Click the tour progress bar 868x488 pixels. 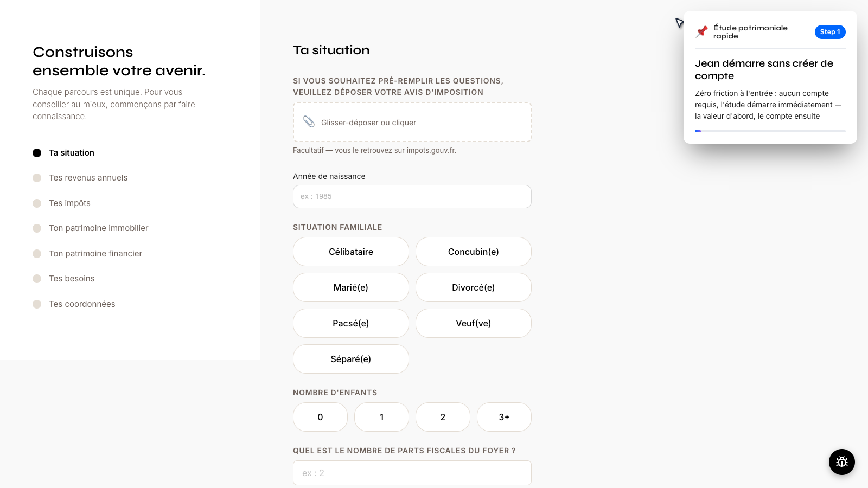770,131
